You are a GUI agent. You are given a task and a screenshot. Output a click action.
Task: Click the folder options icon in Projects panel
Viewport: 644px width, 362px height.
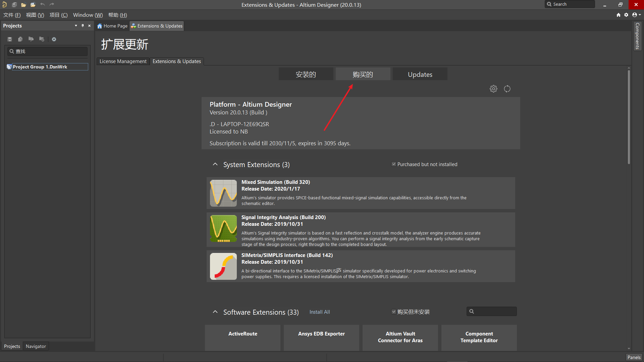point(42,39)
